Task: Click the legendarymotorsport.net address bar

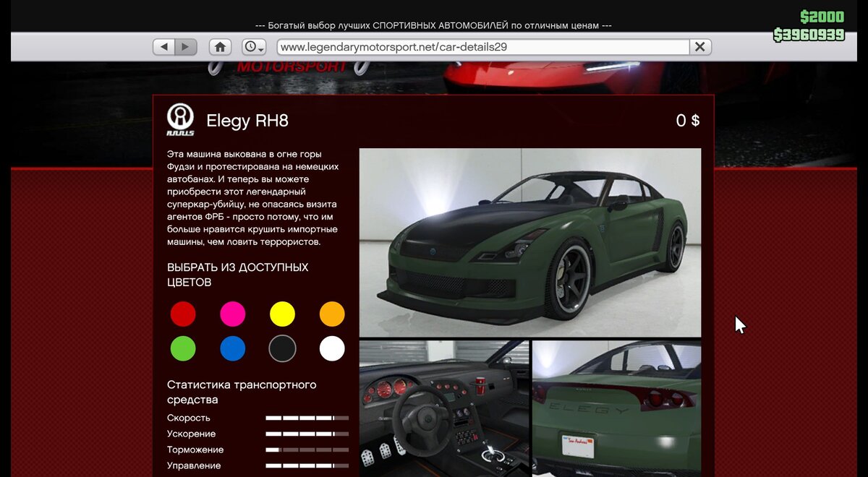Action: click(x=482, y=47)
